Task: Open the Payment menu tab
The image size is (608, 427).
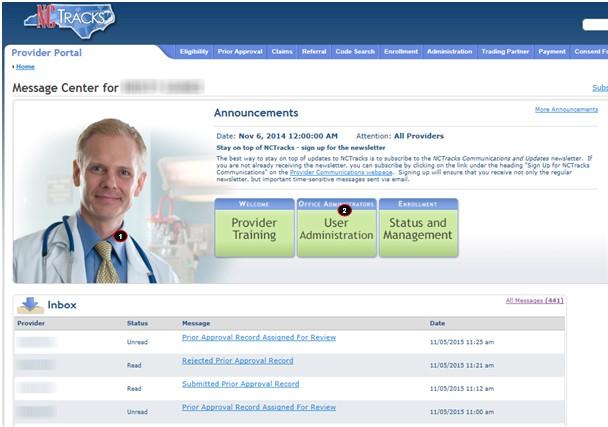Action: (552, 52)
